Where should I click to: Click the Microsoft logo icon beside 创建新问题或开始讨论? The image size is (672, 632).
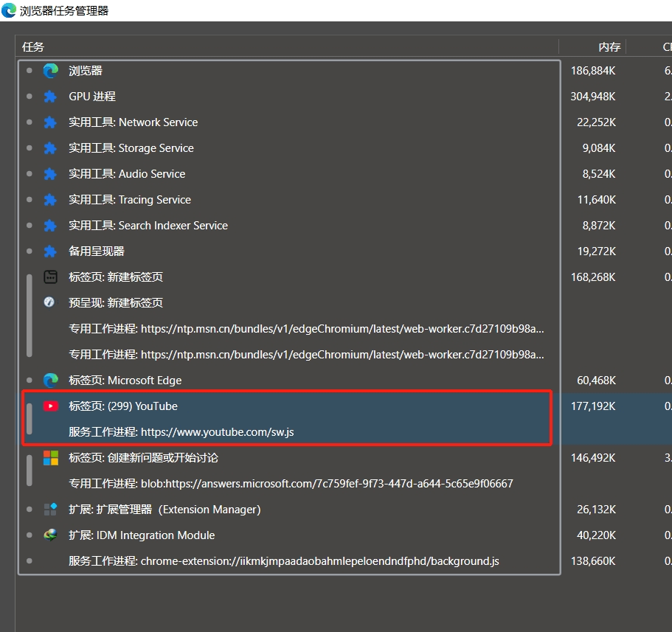51,458
